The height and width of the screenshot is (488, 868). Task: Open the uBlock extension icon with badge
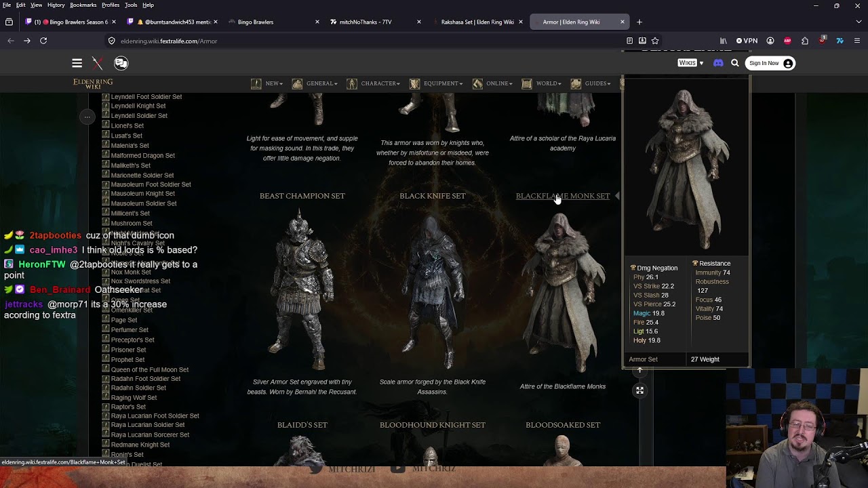tap(823, 41)
